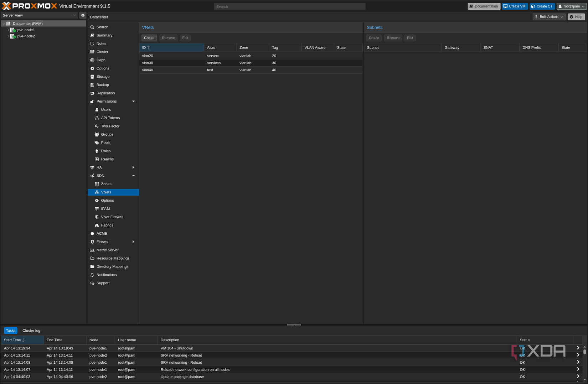Screen dimensions: 588x384
Task: Open the Ceph section icon
Action: click(x=92, y=60)
